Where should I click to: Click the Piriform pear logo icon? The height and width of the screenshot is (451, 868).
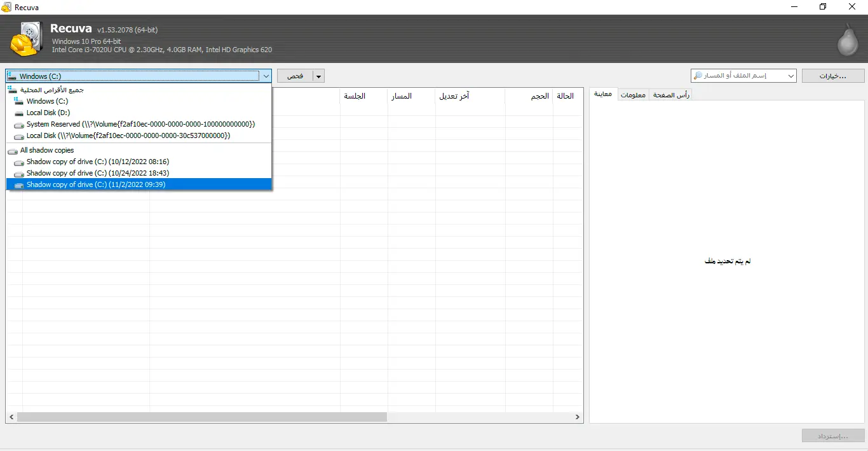click(x=846, y=41)
